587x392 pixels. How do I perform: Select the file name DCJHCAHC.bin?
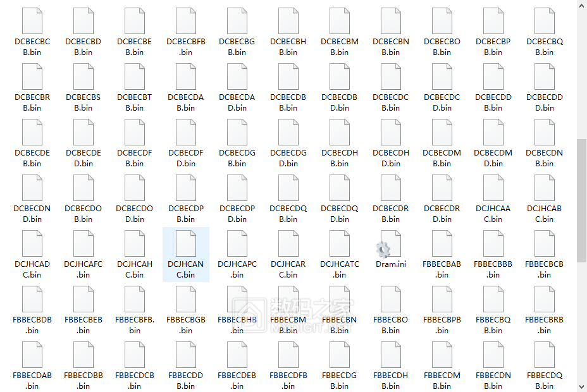134,270
